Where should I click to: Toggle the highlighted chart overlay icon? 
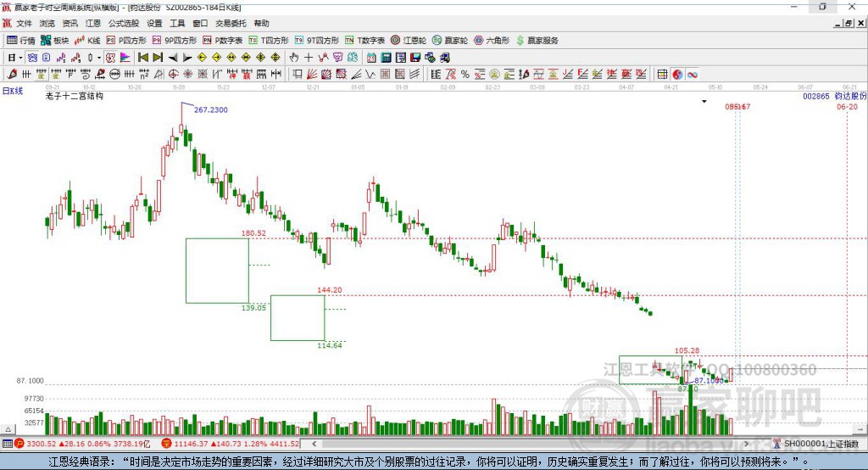(x=110, y=58)
